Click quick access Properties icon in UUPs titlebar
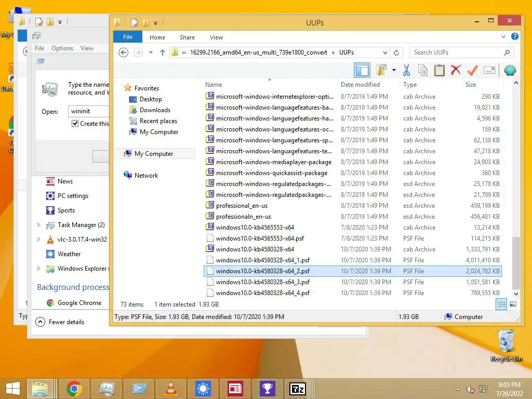The height and width of the screenshot is (399, 532). 135,22
